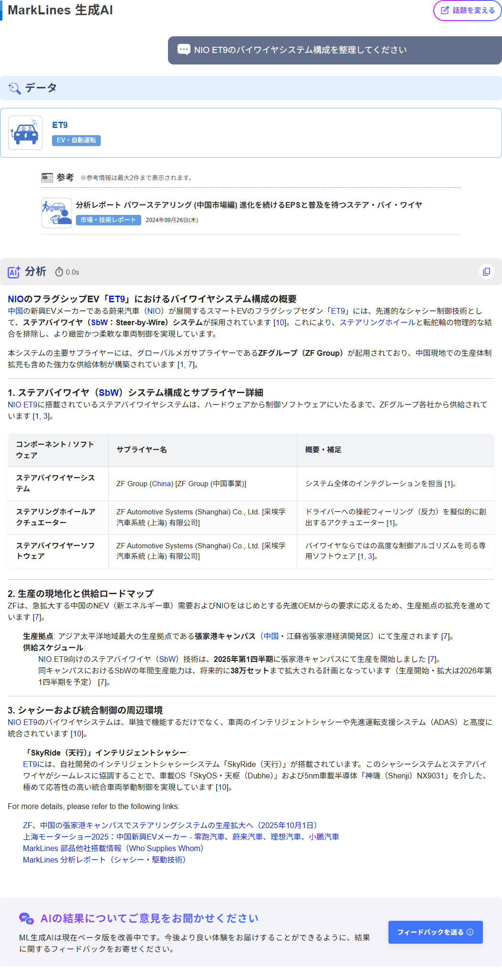Open MarkLines 分析レポート シャシー・駆動技術 link
Image resolution: width=502 pixels, height=980 pixels.
(106, 860)
